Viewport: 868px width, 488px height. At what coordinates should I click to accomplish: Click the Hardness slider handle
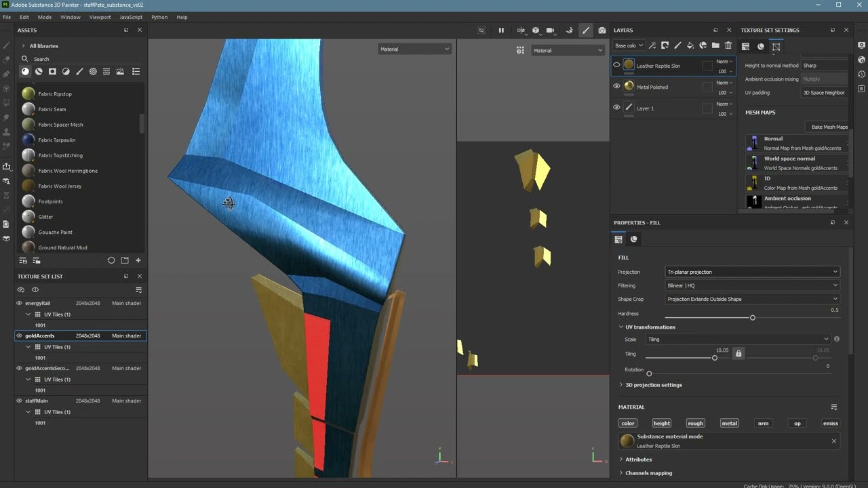pos(753,318)
